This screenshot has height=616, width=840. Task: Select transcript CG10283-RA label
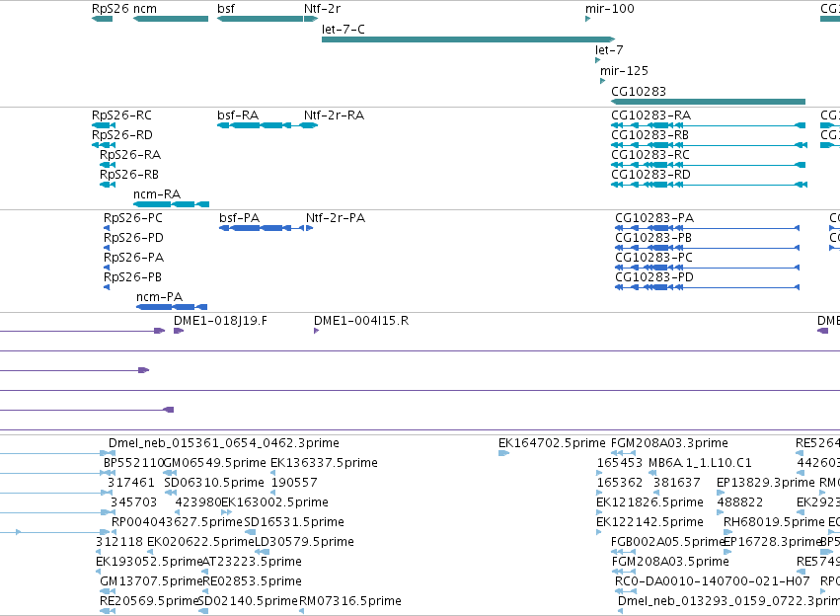(650, 115)
